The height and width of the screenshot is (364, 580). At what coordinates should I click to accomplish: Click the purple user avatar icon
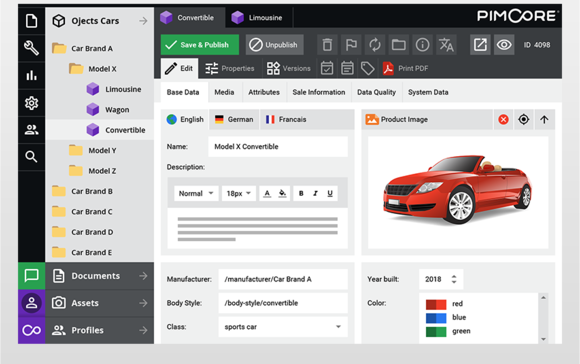click(x=31, y=303)
